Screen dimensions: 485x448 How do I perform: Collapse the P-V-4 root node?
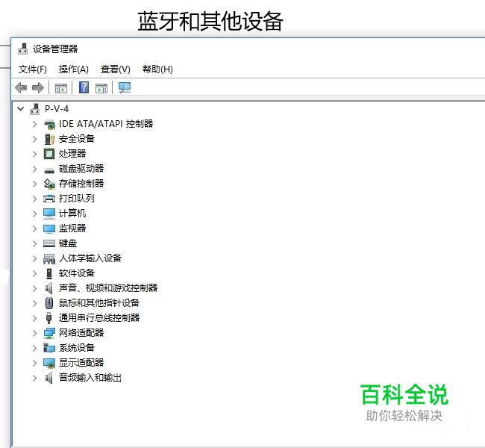point(21,109)
